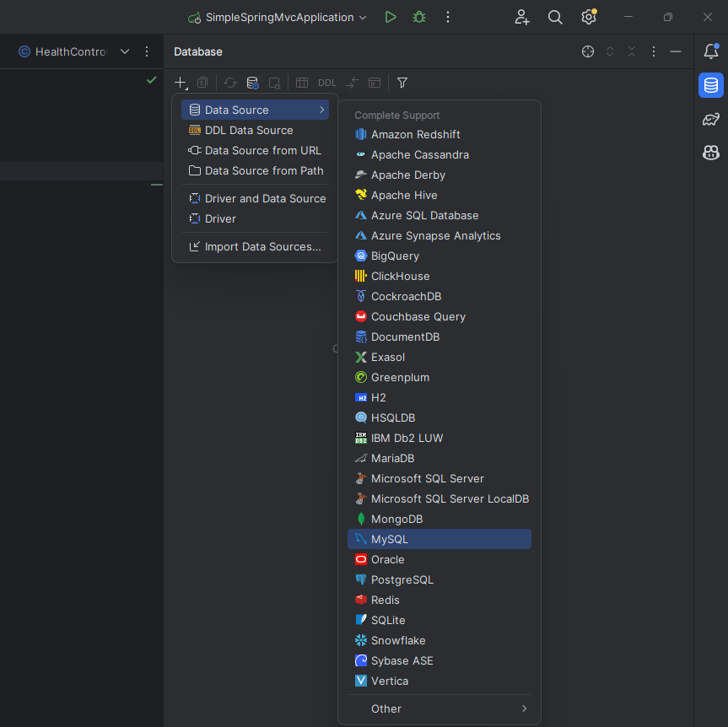This screenshot has height=727, width=728.
Task: Click the Duplicate data source toolbar icon
Action: coord(202,83)
